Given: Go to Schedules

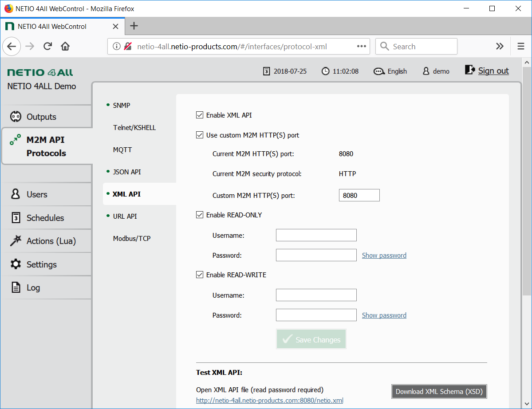Looking at the screenshot, I should [x=46, y=217].
